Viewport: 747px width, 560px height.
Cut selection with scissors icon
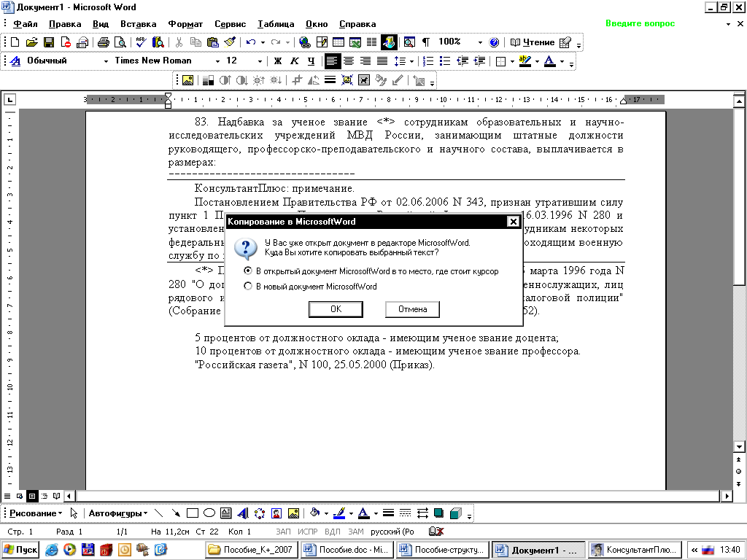click(x=179, y=42)
